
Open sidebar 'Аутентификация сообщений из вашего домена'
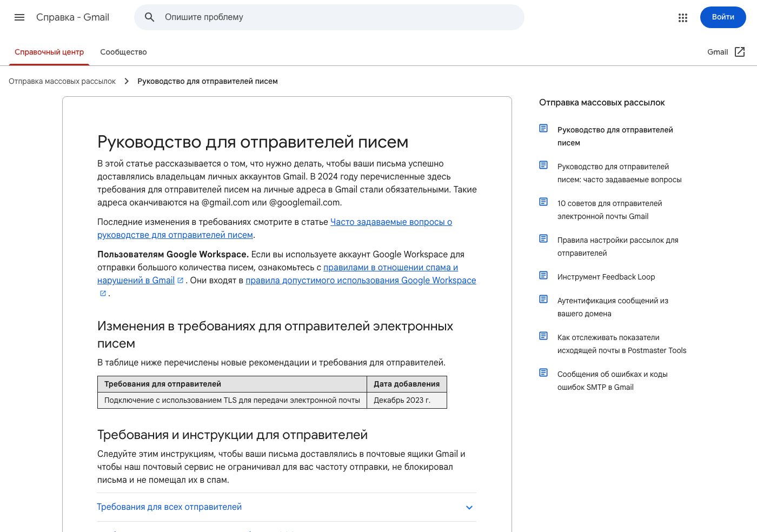613,307
